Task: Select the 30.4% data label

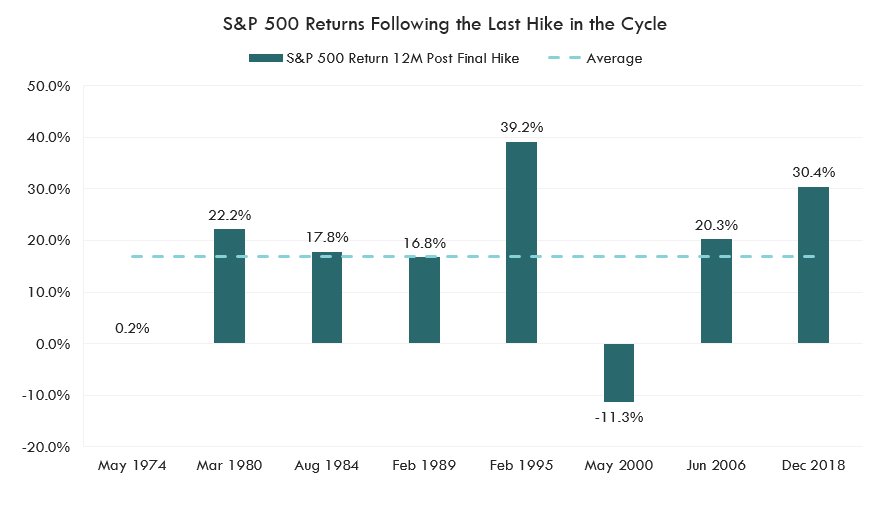Action: pos(813,172)
